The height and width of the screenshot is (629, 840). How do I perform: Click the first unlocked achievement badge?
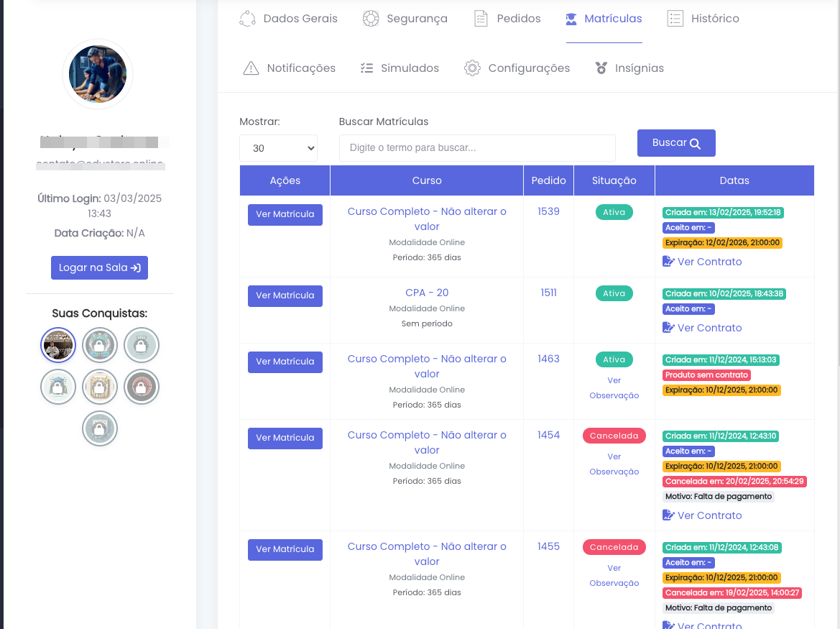pyautogui.click(x=58, y=346)
